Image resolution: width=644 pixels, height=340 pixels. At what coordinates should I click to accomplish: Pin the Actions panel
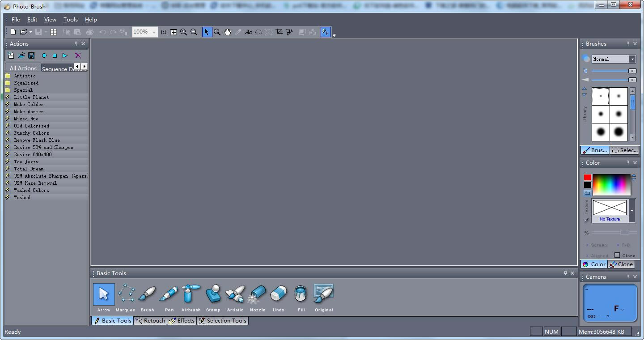pyautogui.click(x=76, y=43)
